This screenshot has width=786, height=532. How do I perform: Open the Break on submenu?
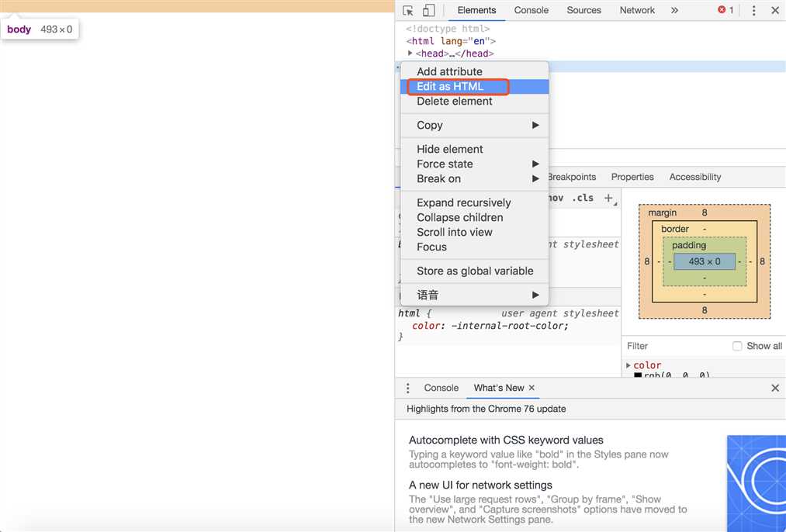474,179
